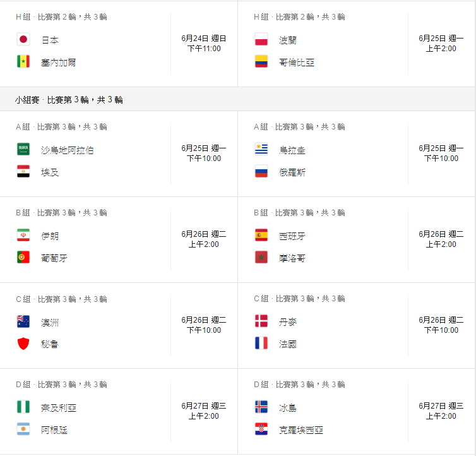The image size is (476, 456).
Task: Click the Senegal flag icon
Action: coord(23,62)
